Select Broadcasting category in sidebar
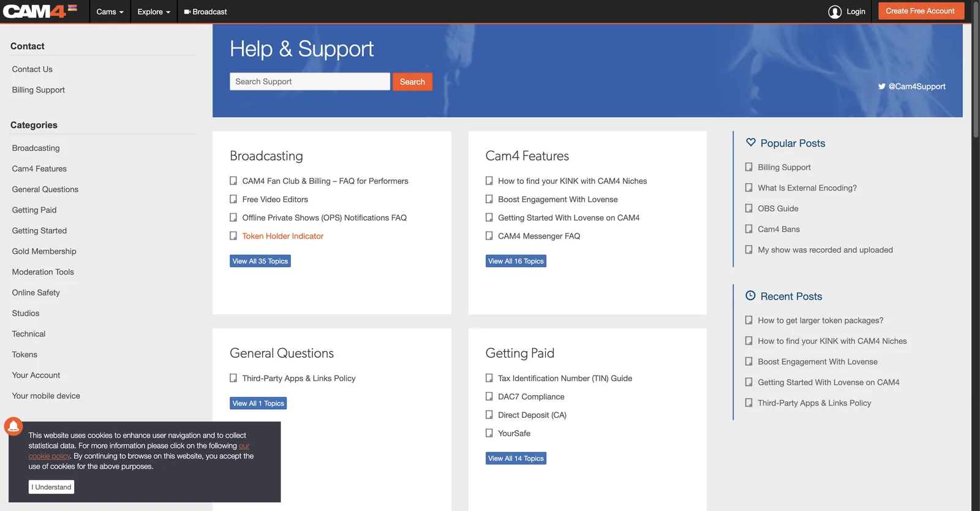Viewport: 980px width, 511px height. tap(36, 148)
